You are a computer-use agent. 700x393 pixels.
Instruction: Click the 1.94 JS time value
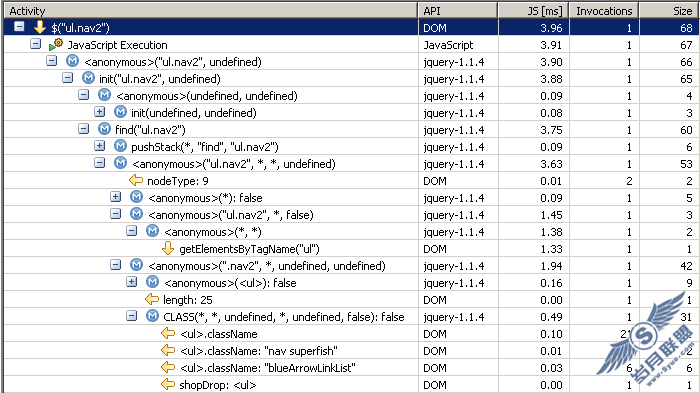[x=551, y=266]
